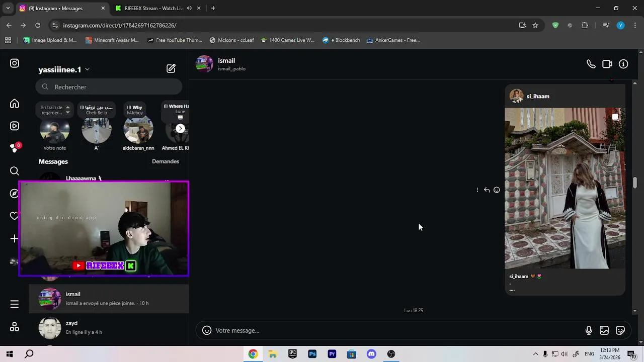Open the zayd conversation
The width and height of the screenshot is (644, 362).
click(109, 328)
